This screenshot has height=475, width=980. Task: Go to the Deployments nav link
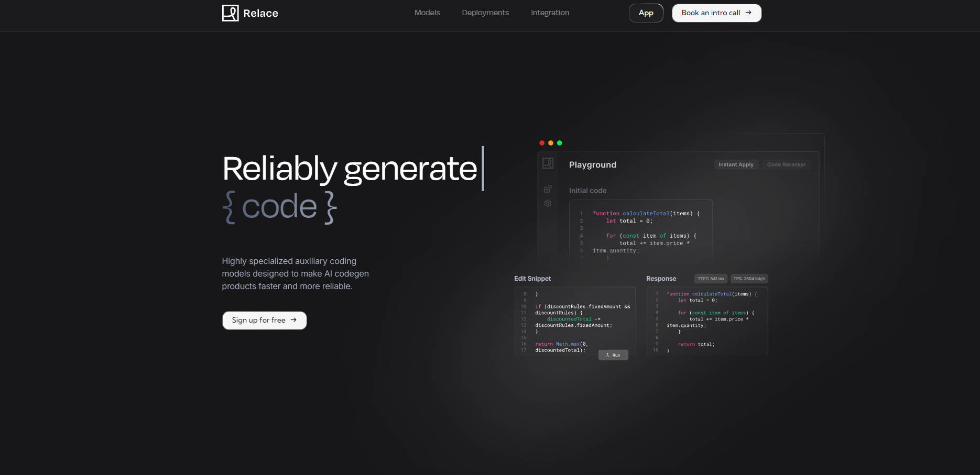485,13
